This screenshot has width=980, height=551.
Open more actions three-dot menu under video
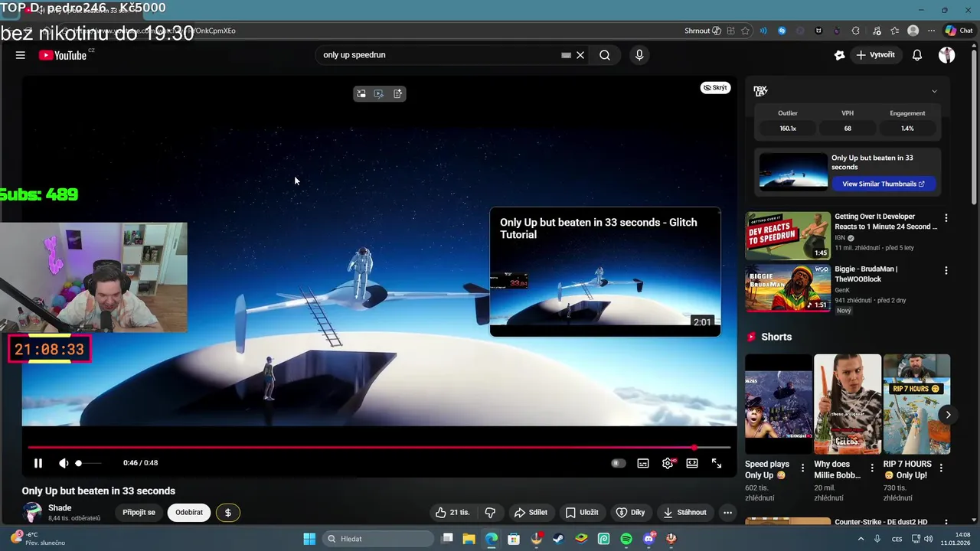coord(727,512)
